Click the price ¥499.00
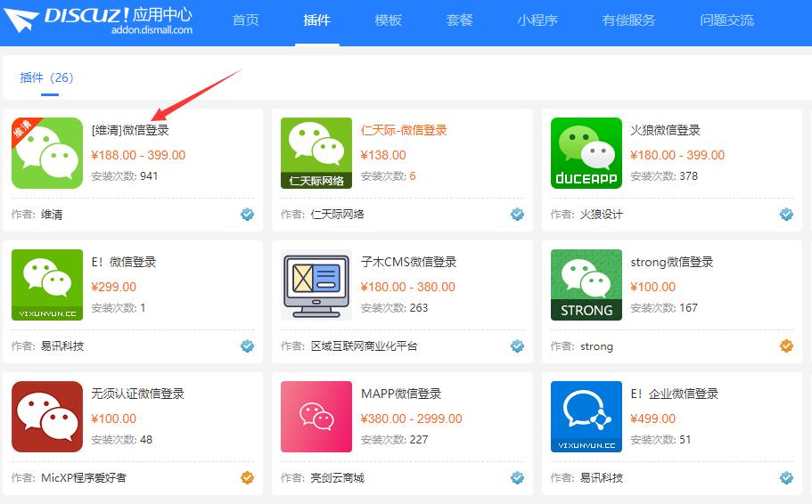The image size is (812, 504). click(x=653, y=419)
